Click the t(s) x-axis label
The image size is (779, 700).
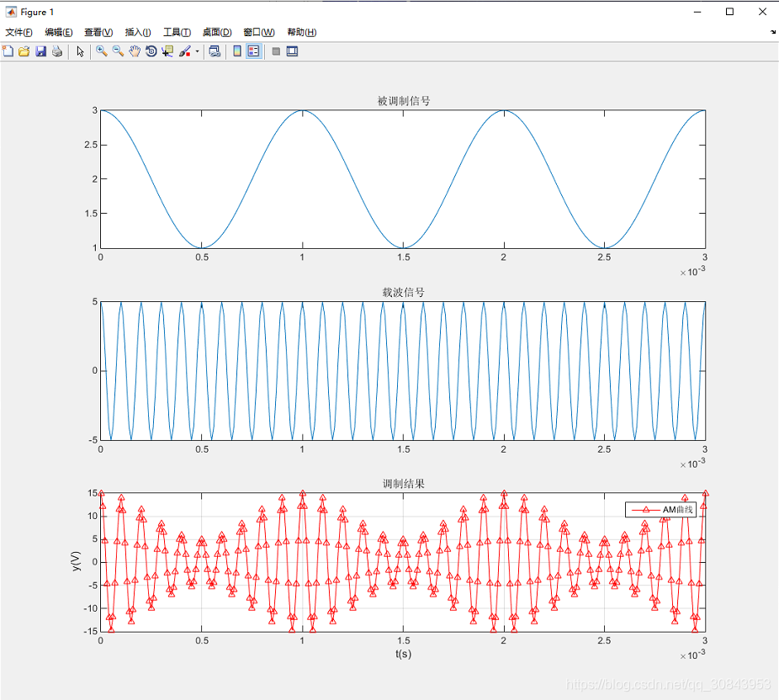404,654
